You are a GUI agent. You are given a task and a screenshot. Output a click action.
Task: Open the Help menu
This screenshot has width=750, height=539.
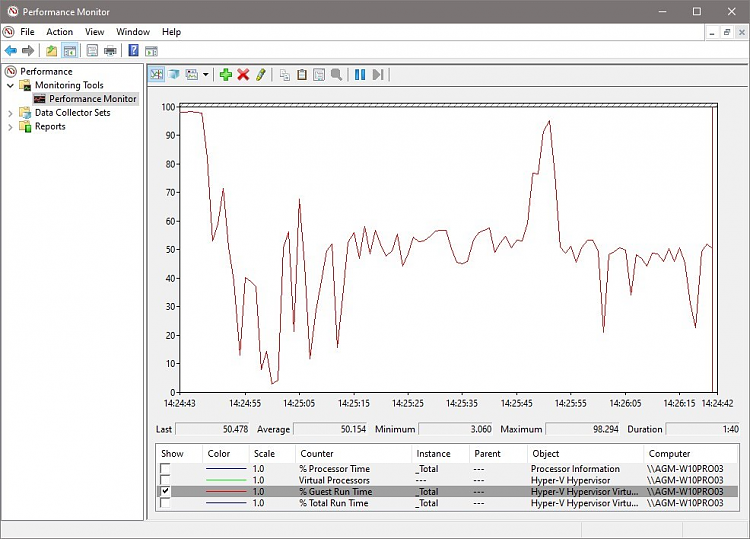[171, 32]
